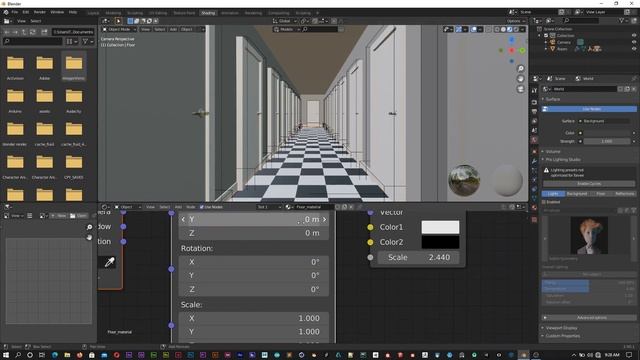Open Output properties tab icon
This screenshot has width=640, height=360.
click(534, 111)
